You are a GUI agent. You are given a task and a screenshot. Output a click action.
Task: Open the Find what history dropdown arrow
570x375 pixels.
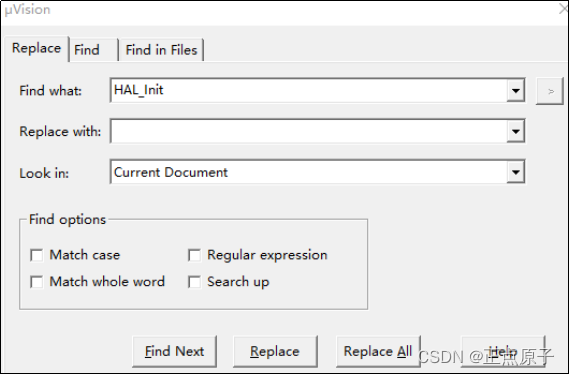(x=515, y=90)
